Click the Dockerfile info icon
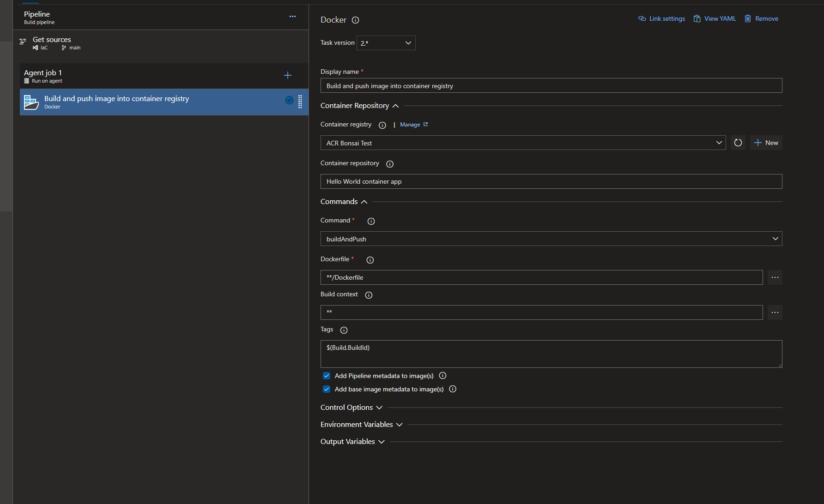This screenshot has height=504, width=824. point(370,260)
